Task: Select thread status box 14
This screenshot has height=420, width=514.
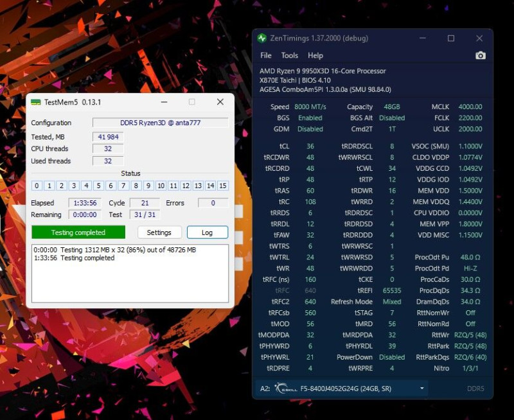Action: 211,186
